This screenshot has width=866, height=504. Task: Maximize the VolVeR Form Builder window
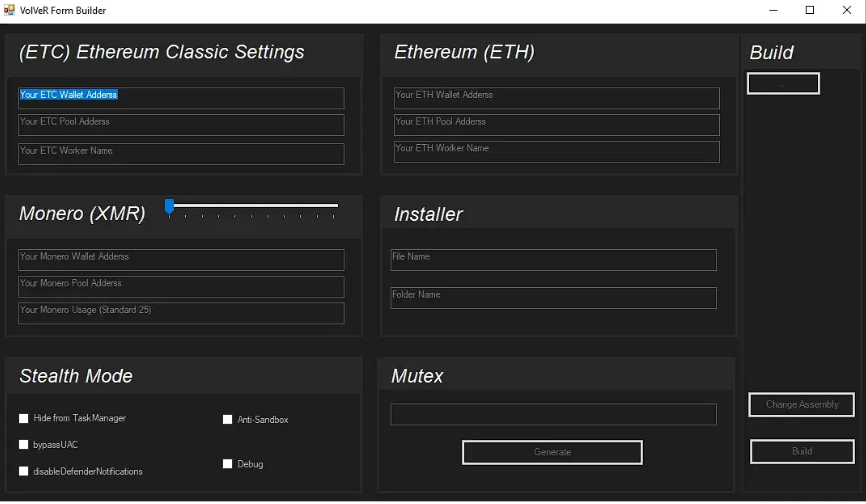[x=810, y=10]
